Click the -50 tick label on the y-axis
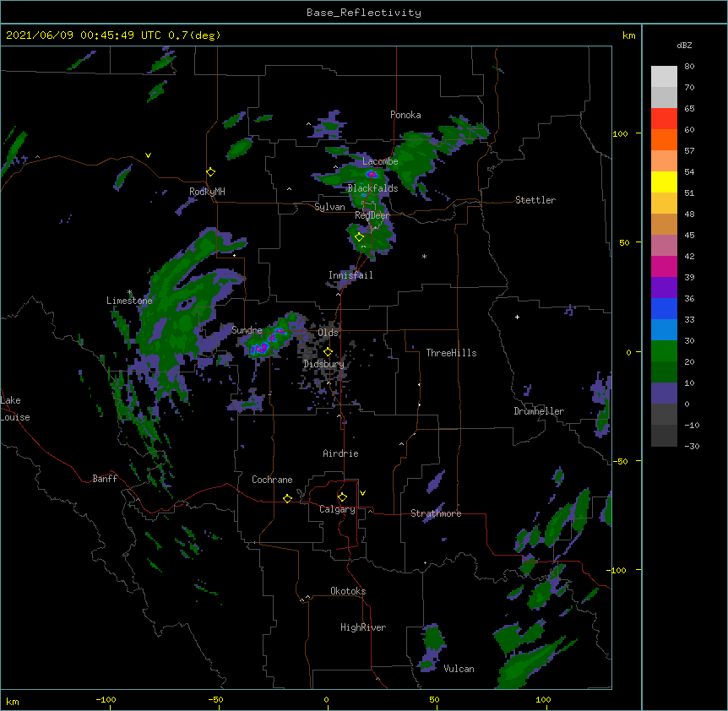Viewport: 728px width, 711px height. 619,461
